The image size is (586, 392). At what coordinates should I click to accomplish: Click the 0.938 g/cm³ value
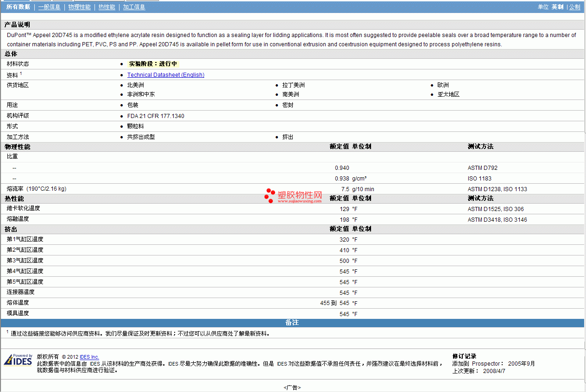click(x=342, y=179)
